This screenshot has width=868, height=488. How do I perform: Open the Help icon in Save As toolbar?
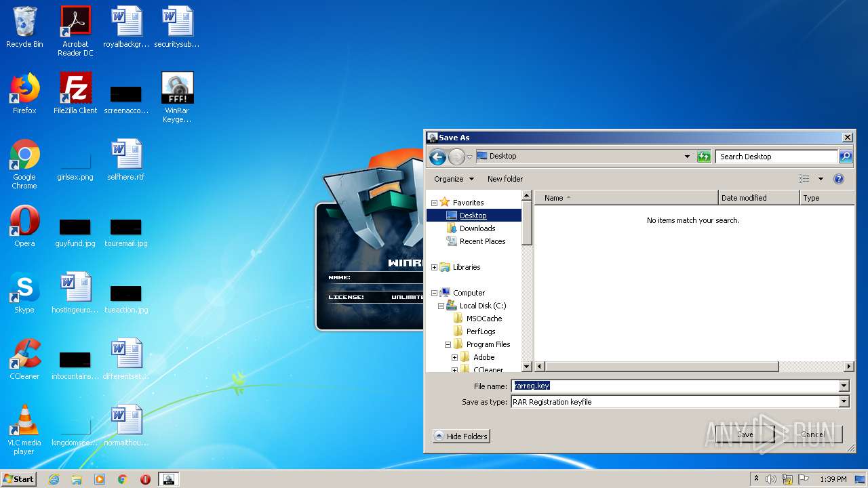click(x=839, y=179)
